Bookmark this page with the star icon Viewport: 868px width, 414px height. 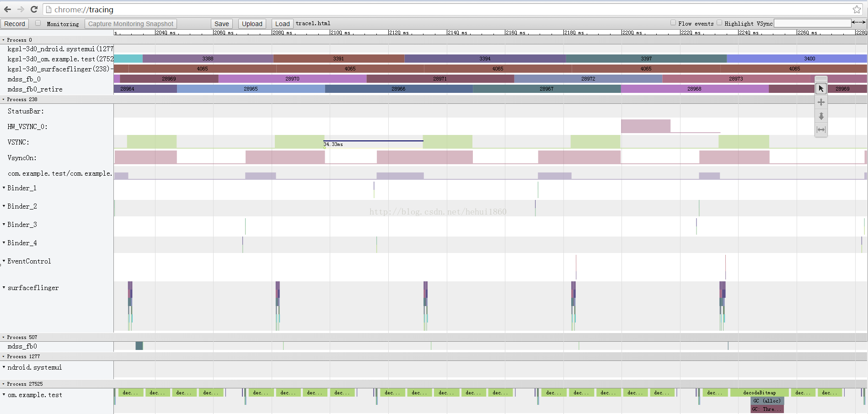[857, 9]
